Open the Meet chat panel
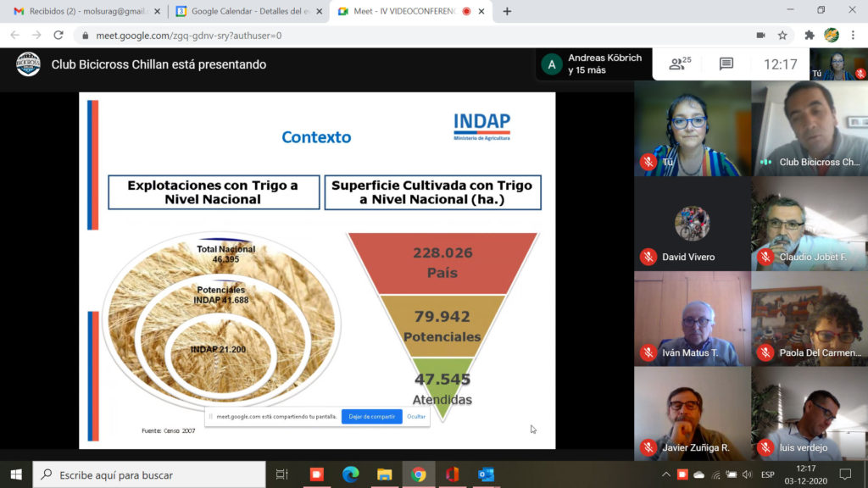The height and width of the screenshot is (488, 868). pyautogui.click(x=726, y=64)
